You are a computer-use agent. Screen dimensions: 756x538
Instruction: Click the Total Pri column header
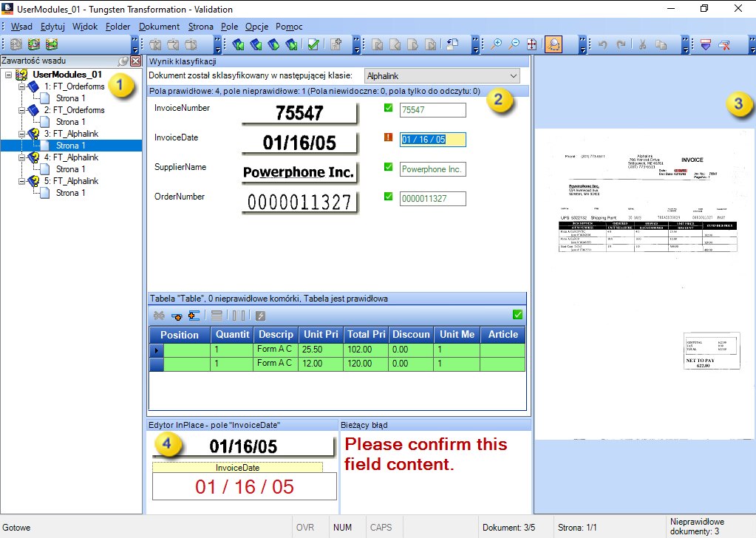pos(366,335)
